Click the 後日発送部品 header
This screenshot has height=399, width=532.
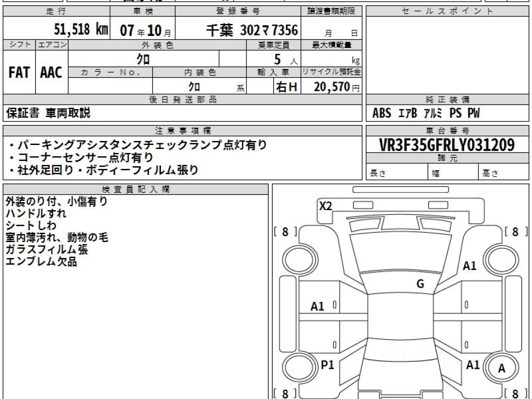182,100
